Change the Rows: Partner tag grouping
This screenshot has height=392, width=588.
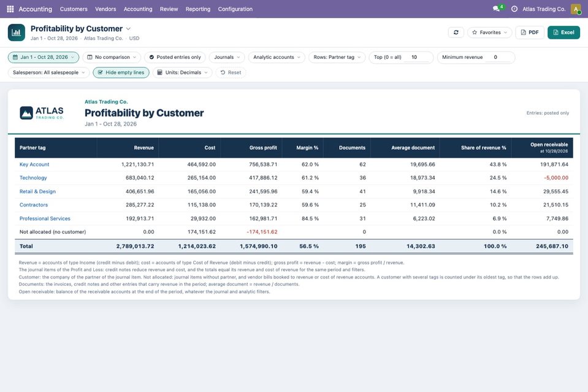[x=337, y=57]
